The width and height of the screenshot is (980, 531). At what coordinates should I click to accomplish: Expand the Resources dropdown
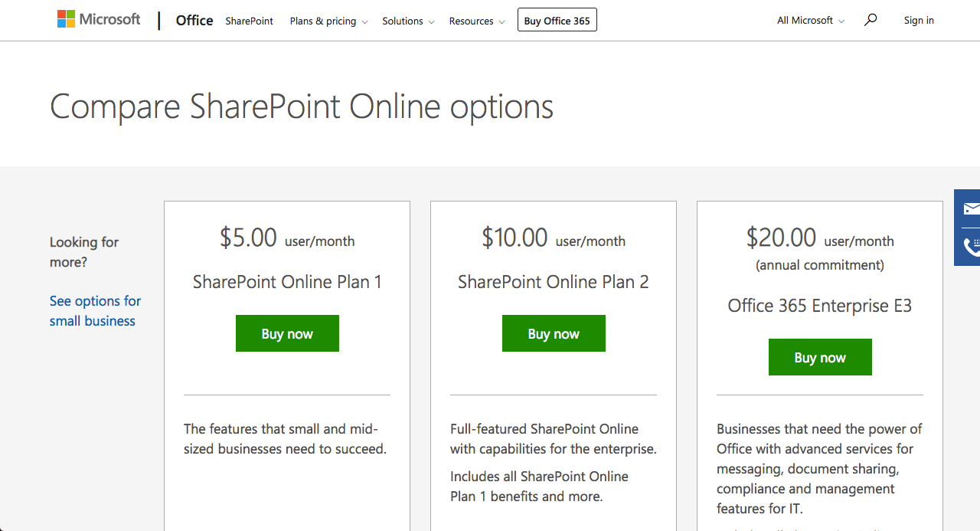(476, 21)
